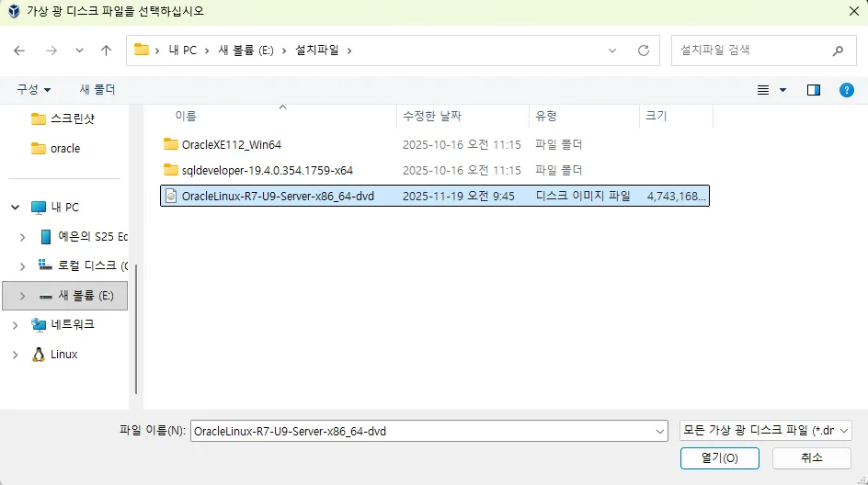This screenshot has width=868, height=485.
Task: Expand 네트워크 tree node
Action: tap(16, 325)
